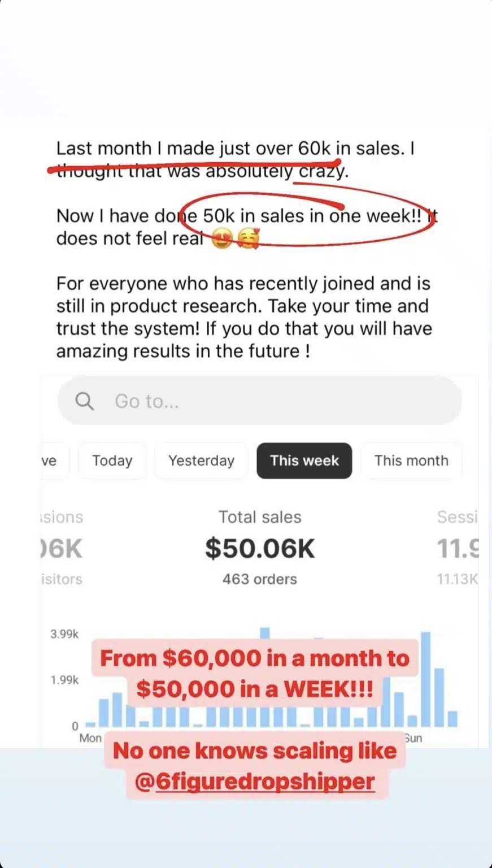Click the heart-eyes emoji
This screenshot has height=868, width=492.
[x=222, y=240]
